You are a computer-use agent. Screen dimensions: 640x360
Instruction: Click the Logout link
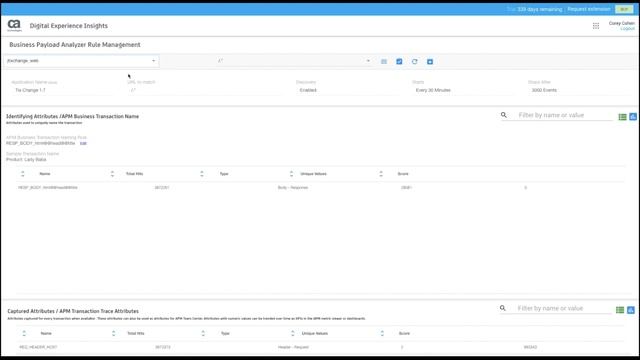(x=627, y=29)
